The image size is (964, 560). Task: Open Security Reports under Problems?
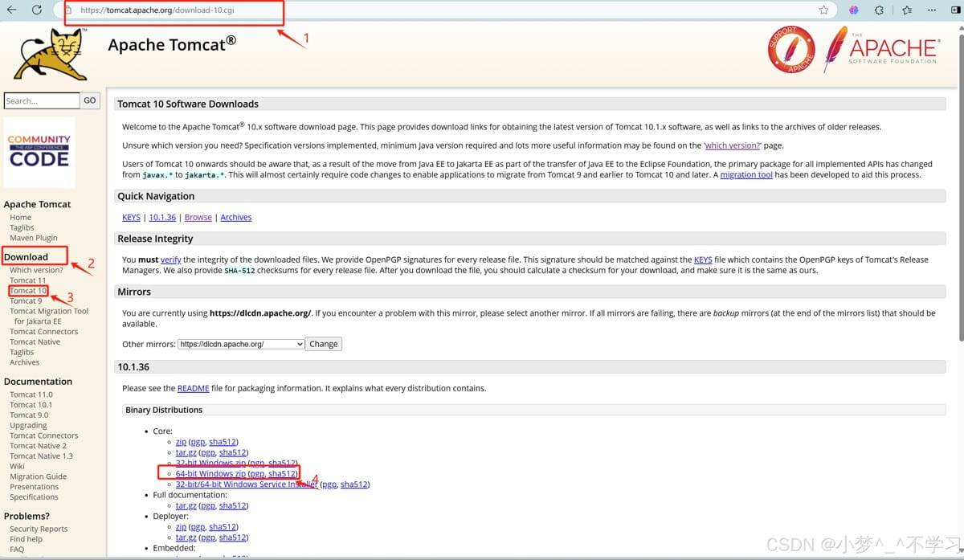coord(39,529)
